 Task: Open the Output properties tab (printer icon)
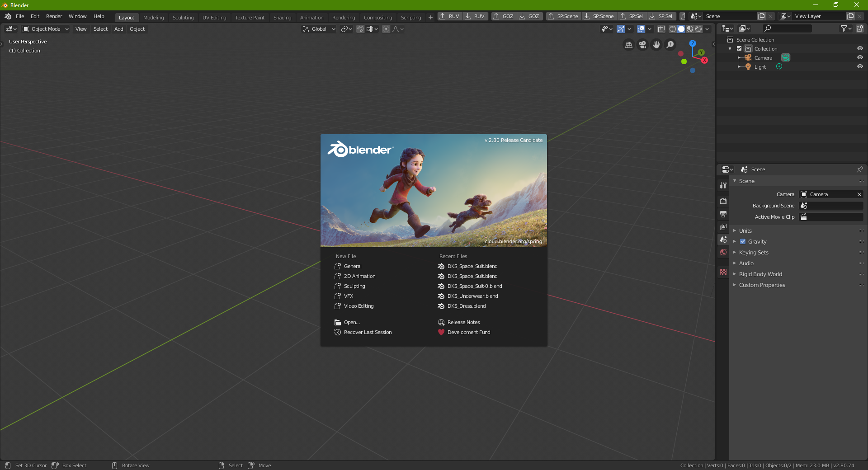click(723, 214)
